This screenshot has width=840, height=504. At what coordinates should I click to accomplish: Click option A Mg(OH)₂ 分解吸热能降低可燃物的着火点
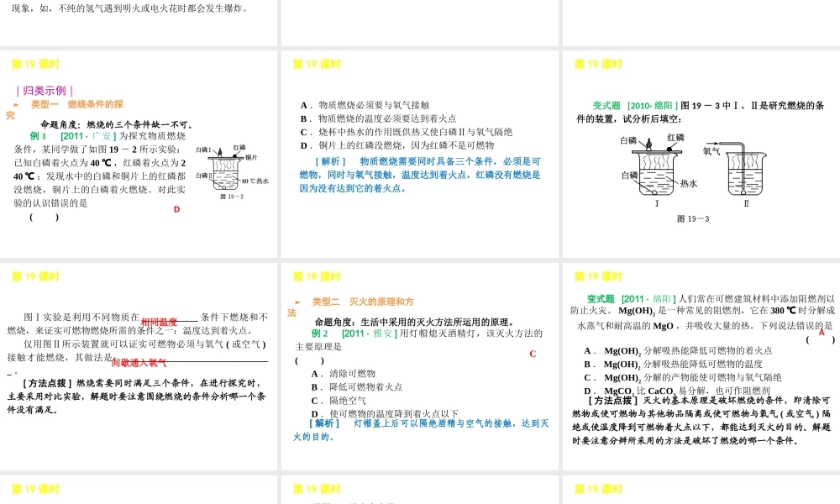678,351
